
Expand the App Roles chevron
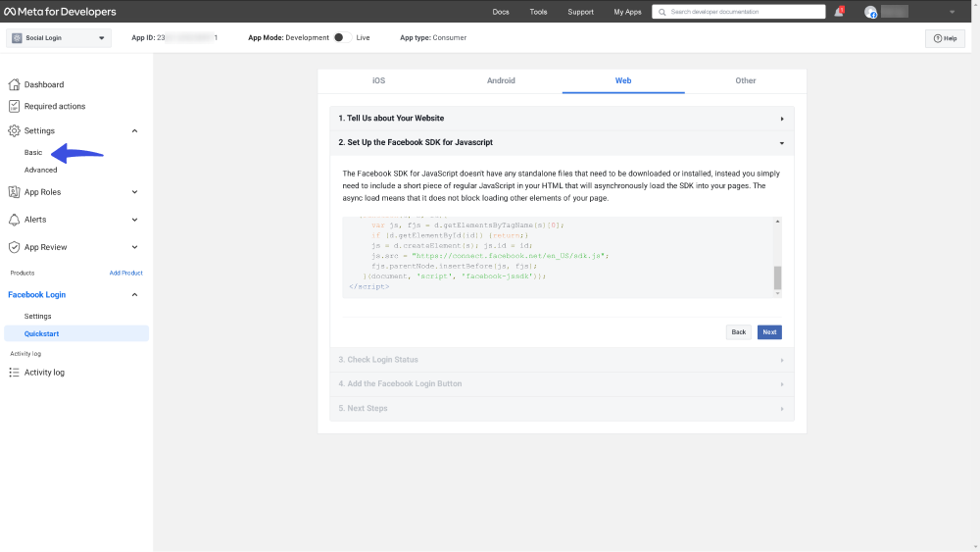coord(134,192)
